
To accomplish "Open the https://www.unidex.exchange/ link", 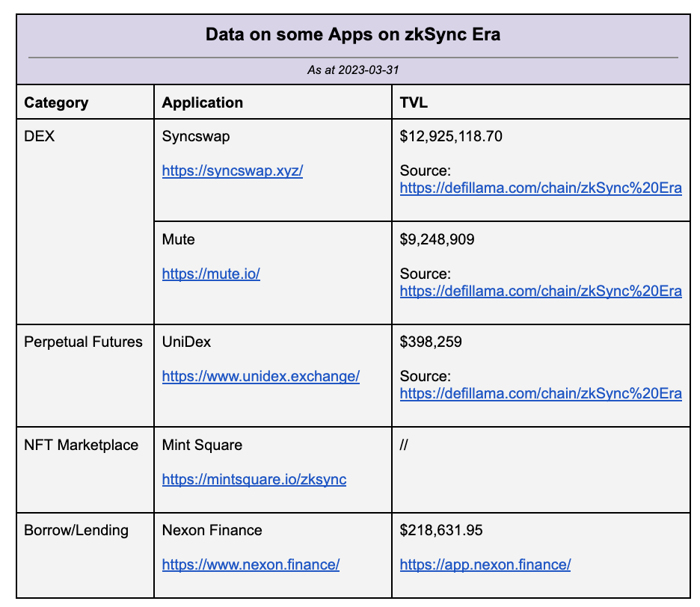I will [x=261, y=376].
